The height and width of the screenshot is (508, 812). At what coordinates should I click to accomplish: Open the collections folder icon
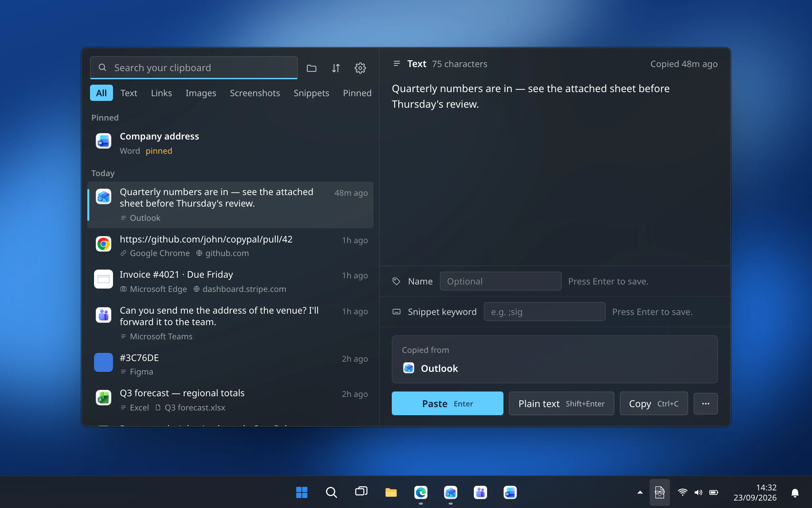pyautogui.click(x=311, y=68)
